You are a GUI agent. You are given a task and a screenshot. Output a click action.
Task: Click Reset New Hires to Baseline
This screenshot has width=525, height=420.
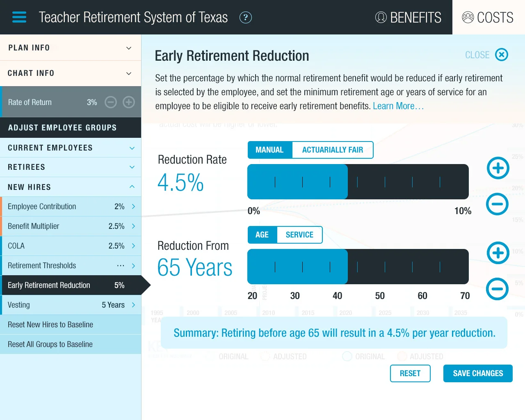pos(71,324)
